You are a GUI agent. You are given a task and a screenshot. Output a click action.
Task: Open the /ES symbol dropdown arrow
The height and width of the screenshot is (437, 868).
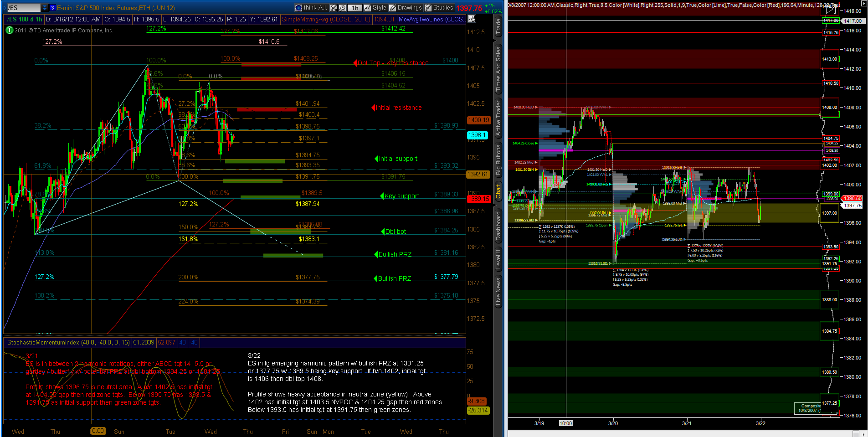coord(44,8)
